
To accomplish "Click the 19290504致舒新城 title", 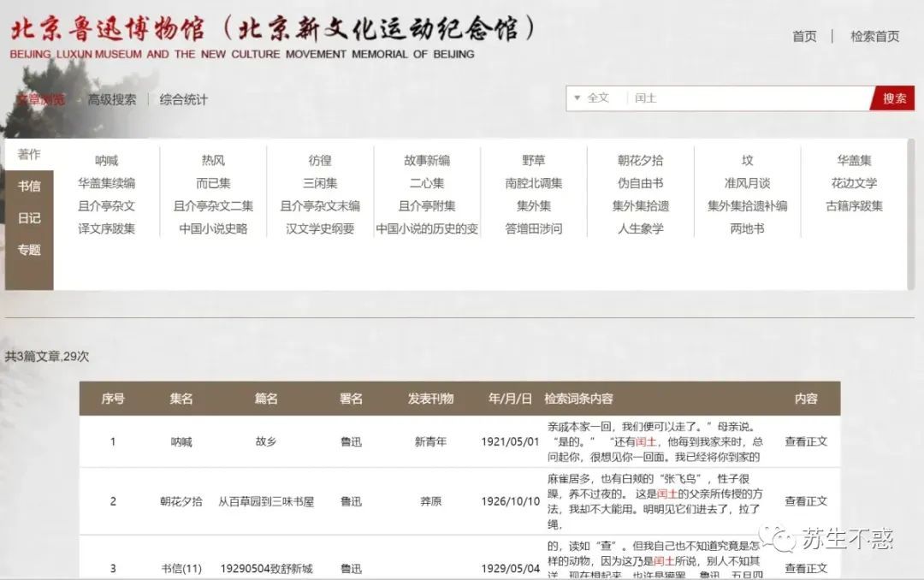I will 266,569.
